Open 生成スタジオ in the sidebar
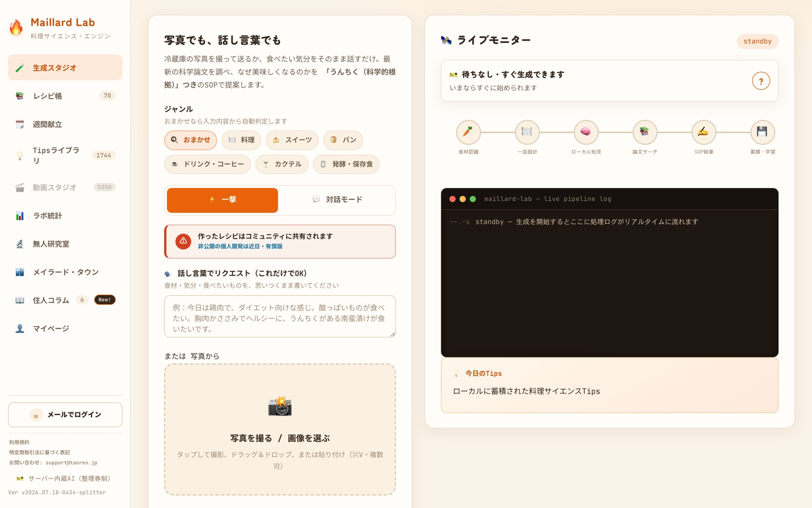The width and height of the screenshot is (812, 508). pos(65,68)
